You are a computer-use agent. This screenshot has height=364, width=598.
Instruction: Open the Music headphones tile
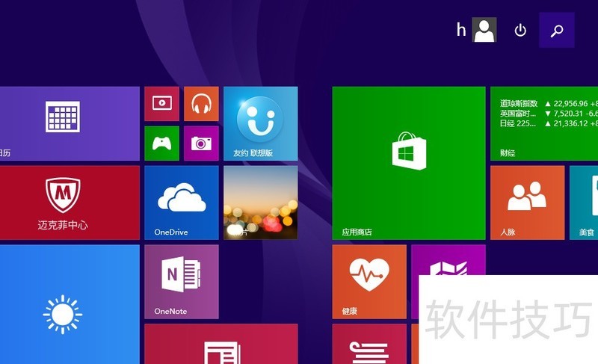(201, 104)
